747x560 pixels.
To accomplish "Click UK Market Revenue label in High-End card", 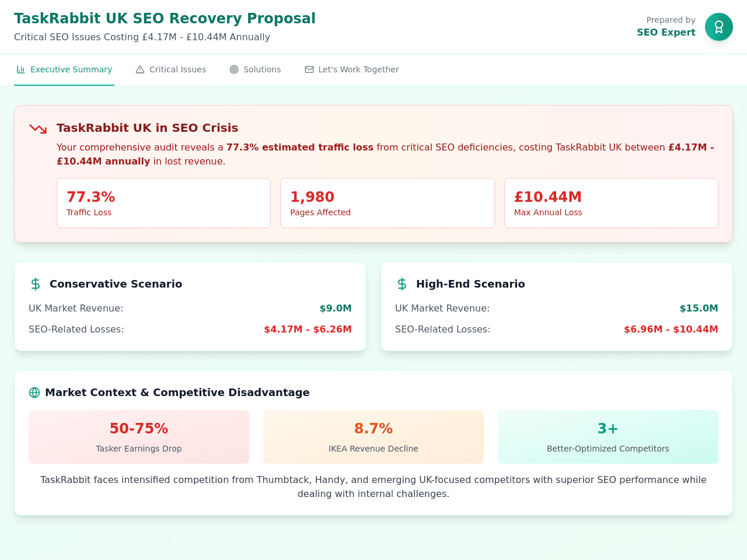I will [x=442, y=309].
